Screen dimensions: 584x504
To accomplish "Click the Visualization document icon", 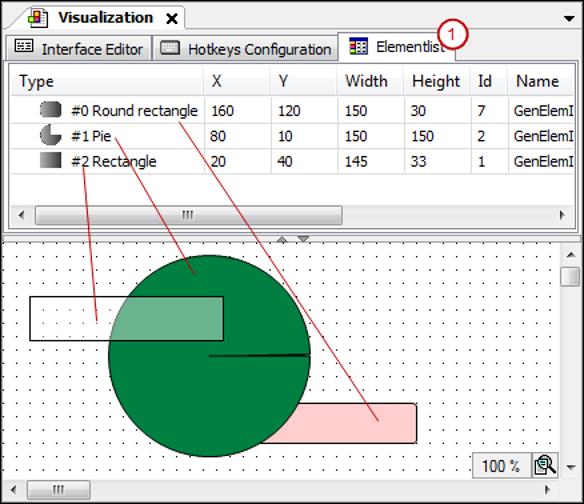I will tap(38, 18).
